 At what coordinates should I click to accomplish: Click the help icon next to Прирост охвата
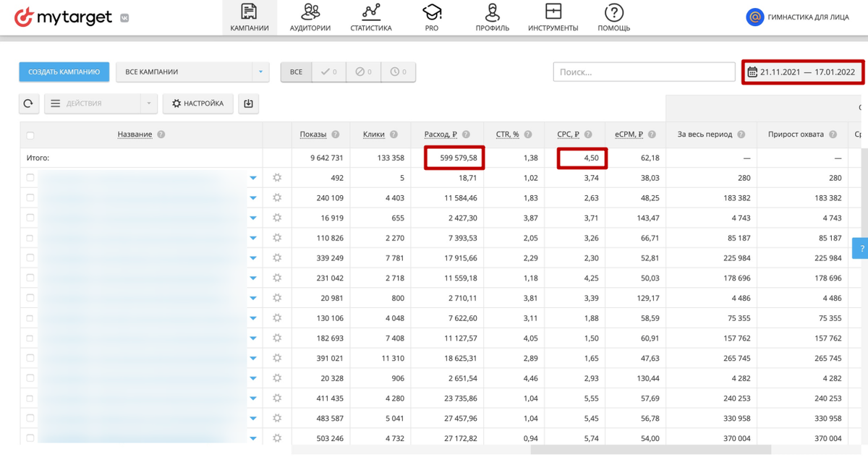833,134
